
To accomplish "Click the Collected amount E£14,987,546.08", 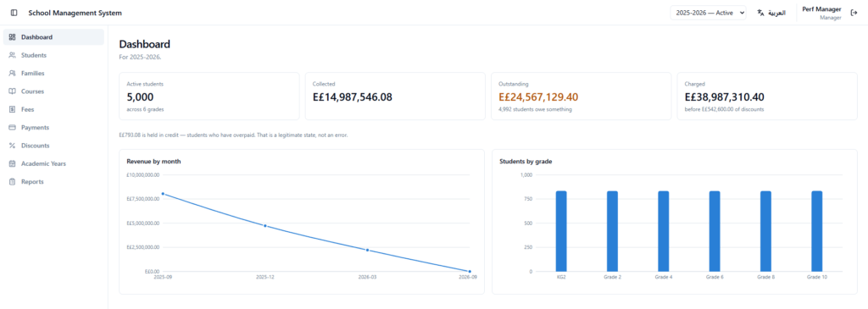I will point(352,97).
